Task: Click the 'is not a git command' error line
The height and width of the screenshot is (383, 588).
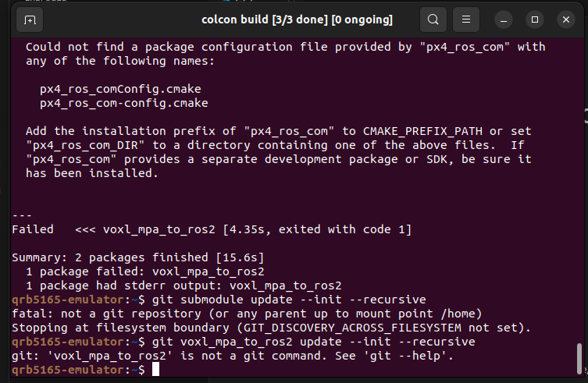Action: (x=233, y=356)
